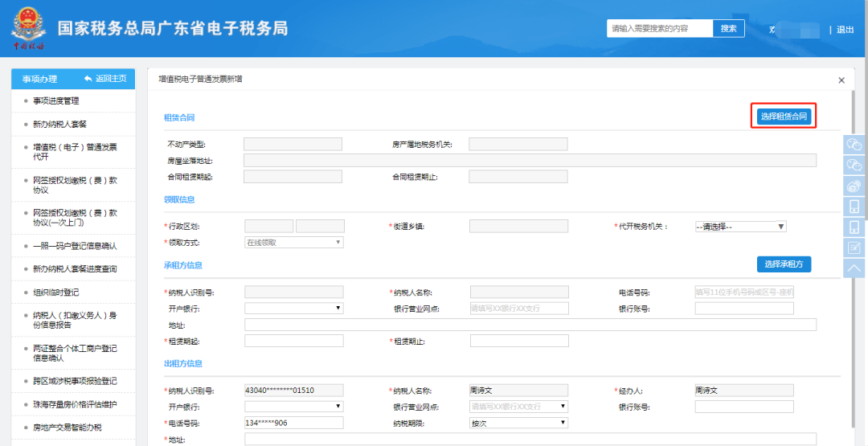Click the back-to-top arrow icon

pos(854,268)
